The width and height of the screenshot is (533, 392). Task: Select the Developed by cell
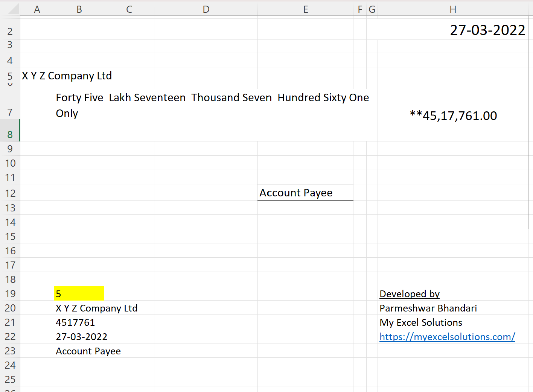410,294
